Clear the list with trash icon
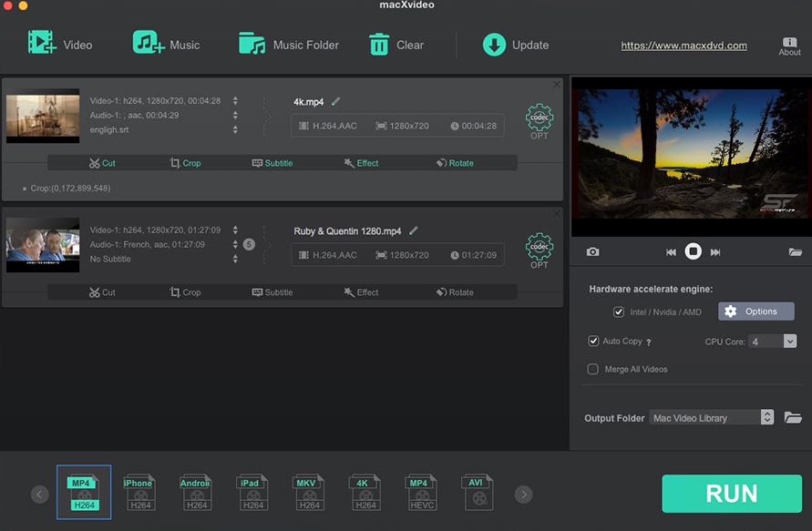The image size is (812, 531). tap(379, 44)
